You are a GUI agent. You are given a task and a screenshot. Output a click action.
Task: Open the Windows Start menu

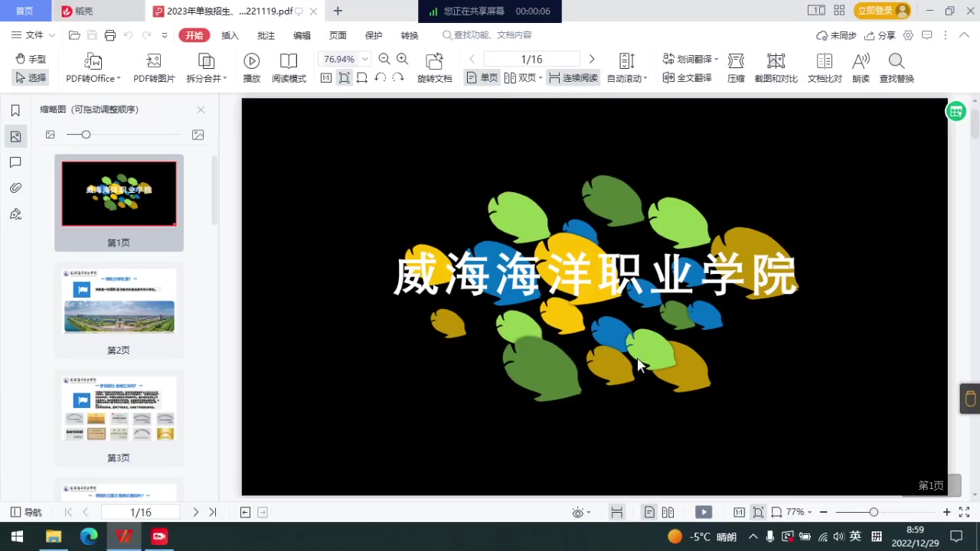[x=17, y=536]
